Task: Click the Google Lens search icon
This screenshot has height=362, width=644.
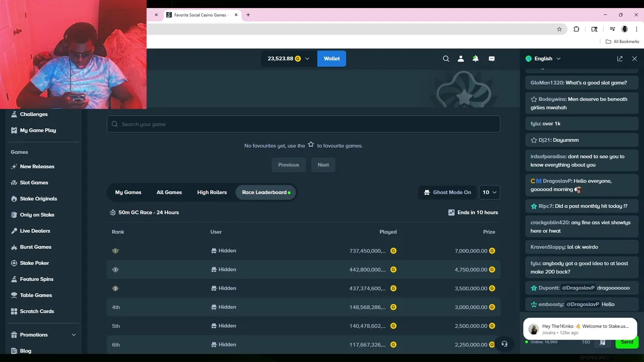Action: point(595,29)
